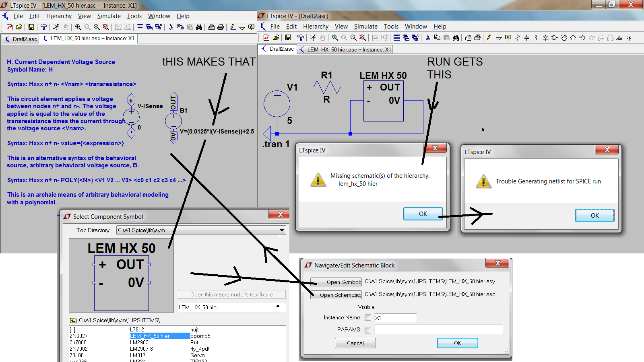
Task: Select the SPICE directive .op tool
Action: coord(629,37)
